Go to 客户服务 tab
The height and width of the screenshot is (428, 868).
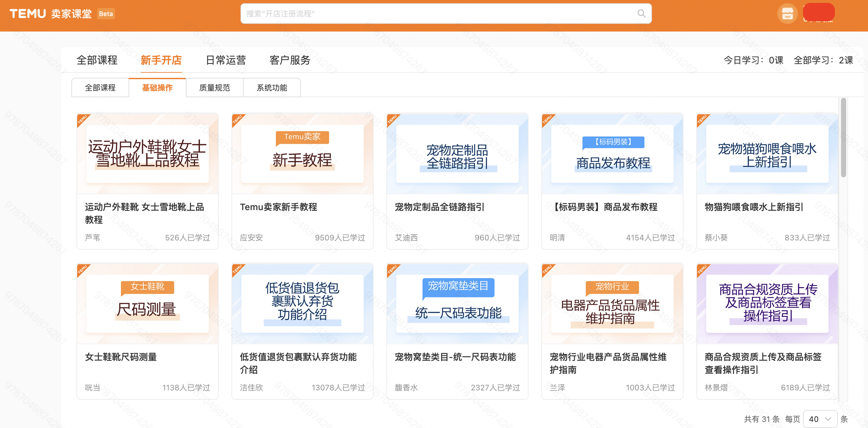pos(290,60)
